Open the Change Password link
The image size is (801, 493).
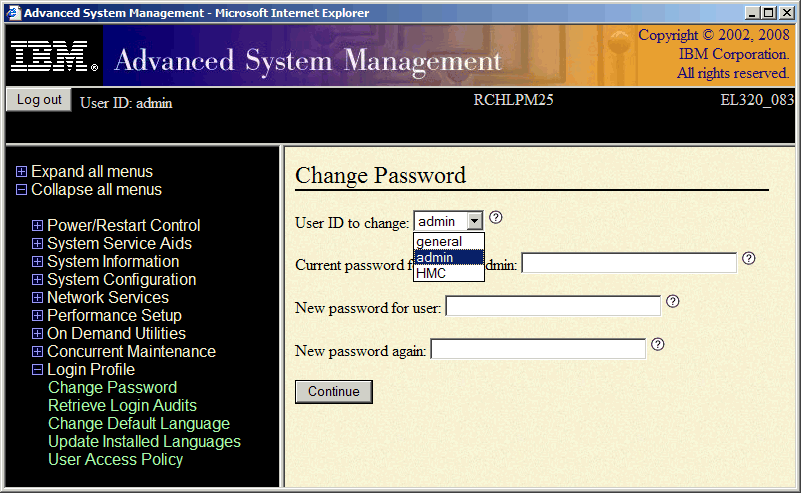pos(112,387)
